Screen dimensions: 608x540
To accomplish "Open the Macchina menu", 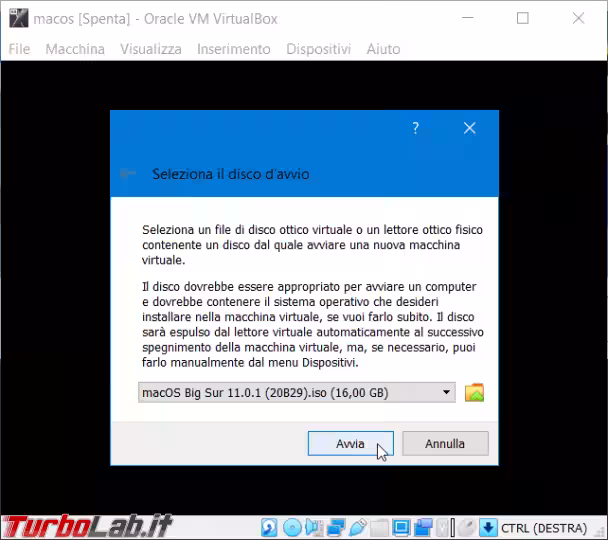I will pos(75,49).
